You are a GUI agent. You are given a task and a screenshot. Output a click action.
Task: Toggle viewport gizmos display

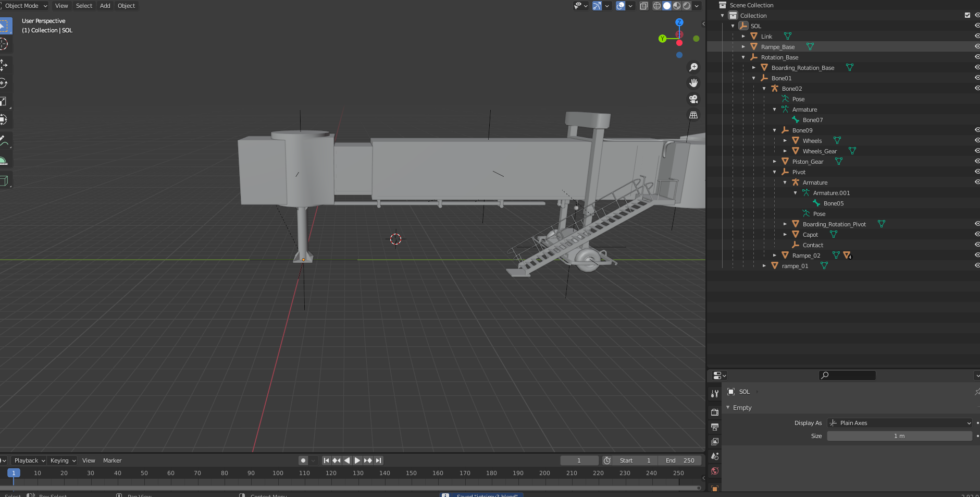click(x=597, y=6)
